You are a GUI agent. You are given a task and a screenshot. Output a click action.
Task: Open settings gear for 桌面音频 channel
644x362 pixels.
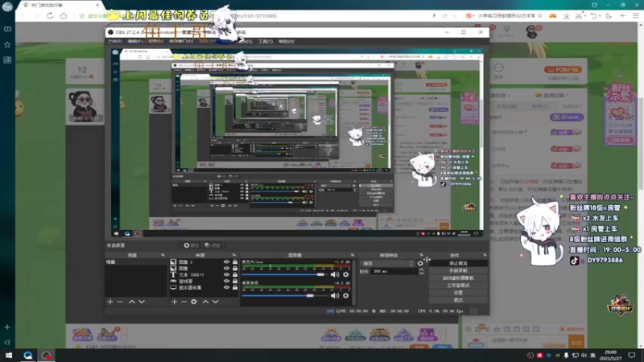(346, 295)
